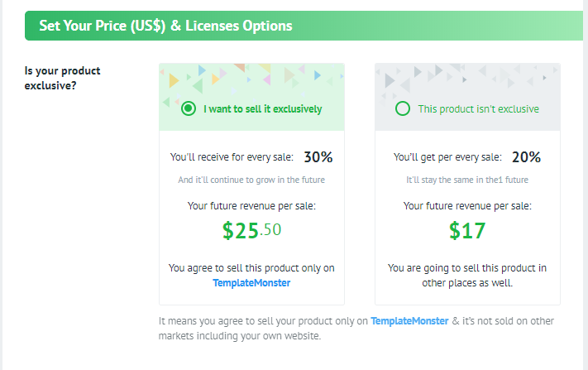Click "You'll receive for every sale" label
The image size is (588, 370).
(232, 157)
